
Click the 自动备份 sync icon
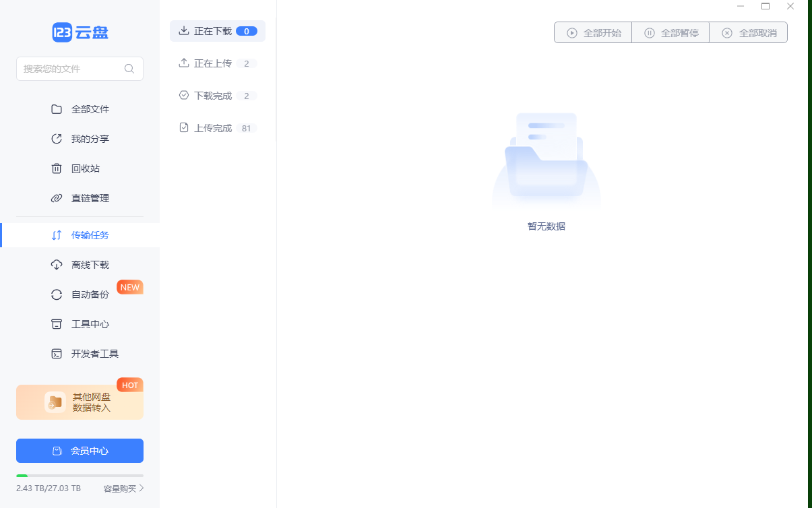57,294
